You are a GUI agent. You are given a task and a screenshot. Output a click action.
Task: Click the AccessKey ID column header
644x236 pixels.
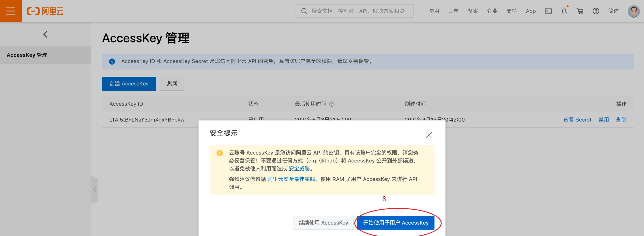click(126, 104)
